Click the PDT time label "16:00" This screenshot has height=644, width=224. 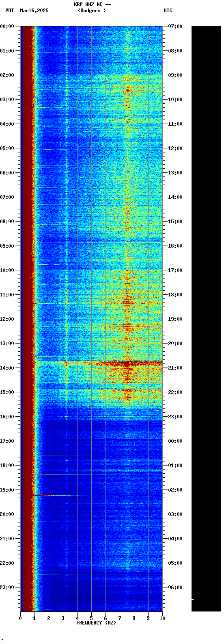(x=7, y=417)
